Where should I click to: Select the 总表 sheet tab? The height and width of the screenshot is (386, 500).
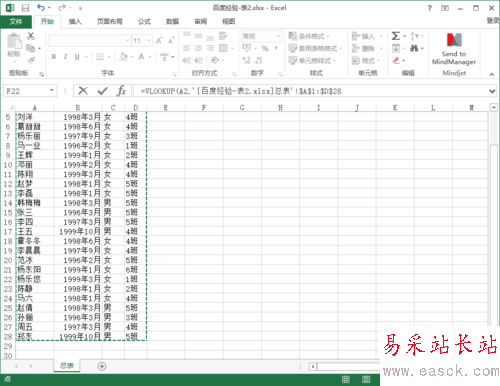(67, 366)
